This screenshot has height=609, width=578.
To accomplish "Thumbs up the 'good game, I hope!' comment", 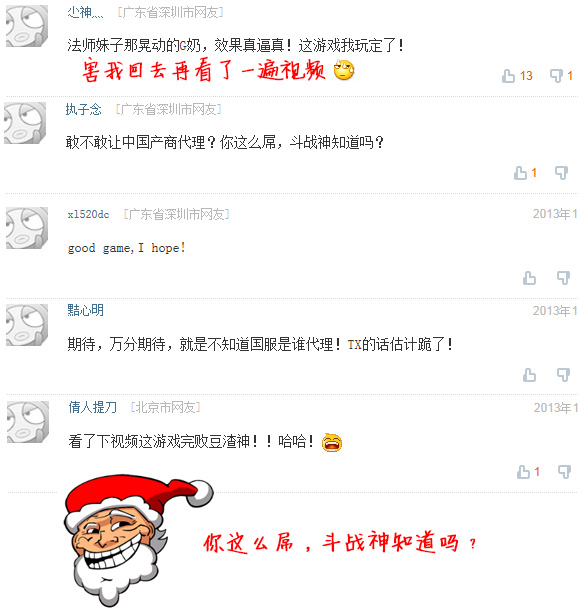I will [529, 278].
